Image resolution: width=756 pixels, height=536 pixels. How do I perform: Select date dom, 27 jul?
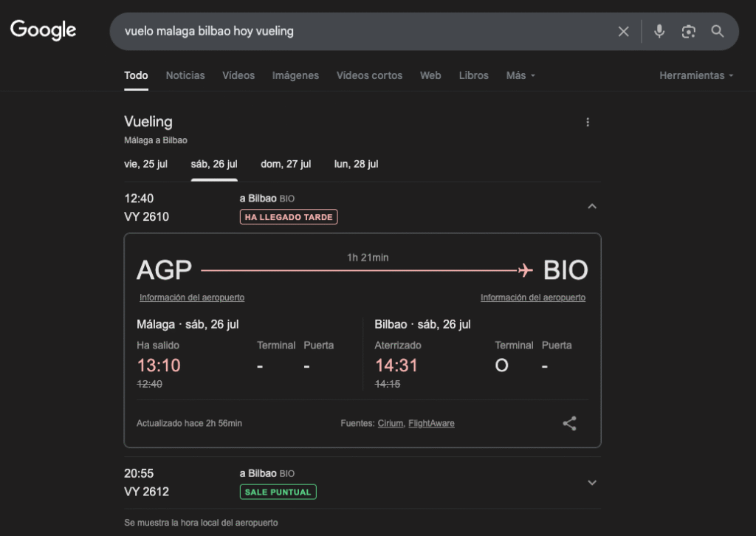point(286,165)
